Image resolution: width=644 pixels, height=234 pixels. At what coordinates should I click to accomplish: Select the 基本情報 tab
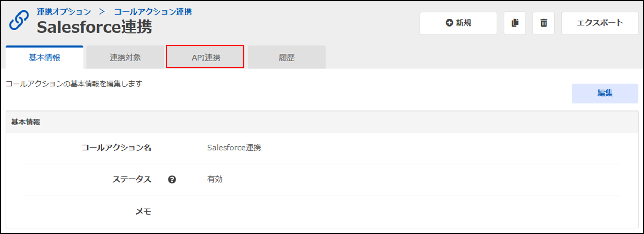click(x=45, y=57)
